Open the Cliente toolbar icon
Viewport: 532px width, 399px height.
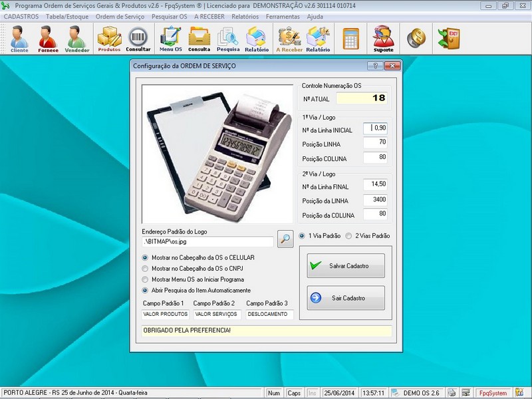click(x=19, y=39)
